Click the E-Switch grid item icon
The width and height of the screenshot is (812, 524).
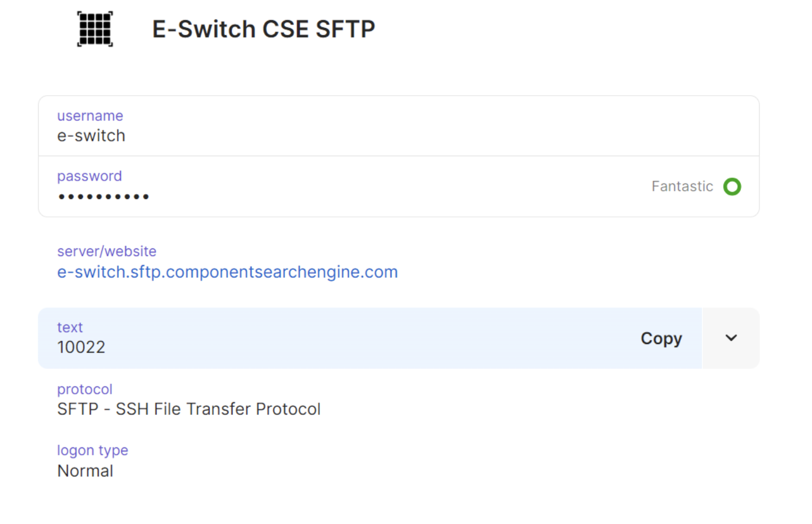95,29
